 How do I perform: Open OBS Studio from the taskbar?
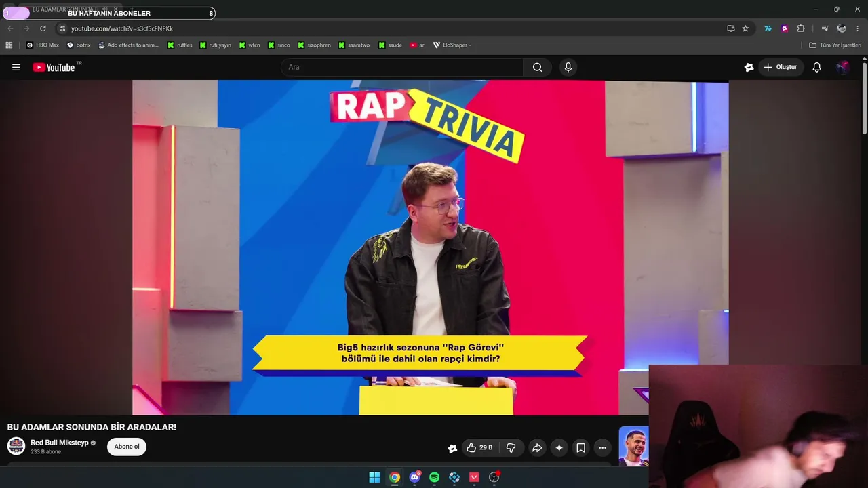click(x=494, y=477)
